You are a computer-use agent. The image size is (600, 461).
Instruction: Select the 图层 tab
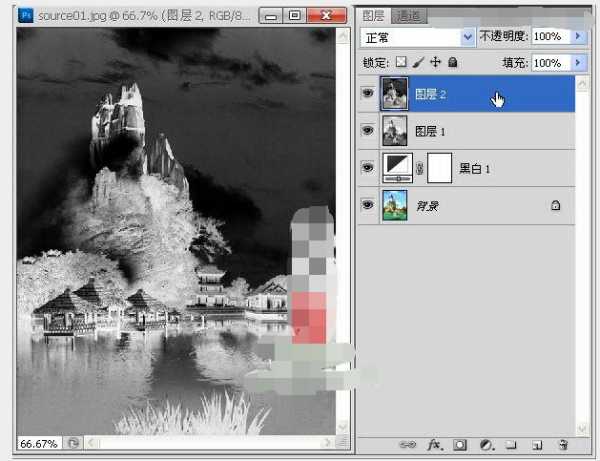click(x=373, y=16)
